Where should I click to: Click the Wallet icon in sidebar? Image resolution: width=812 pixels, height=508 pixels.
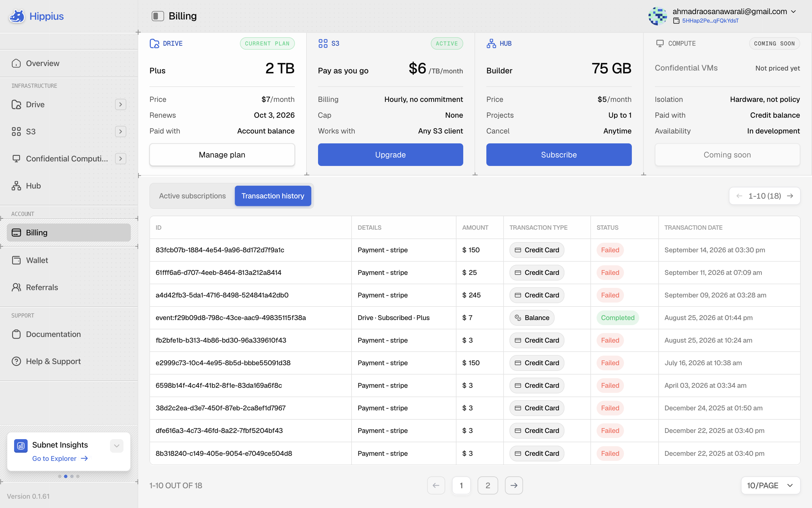16,260
